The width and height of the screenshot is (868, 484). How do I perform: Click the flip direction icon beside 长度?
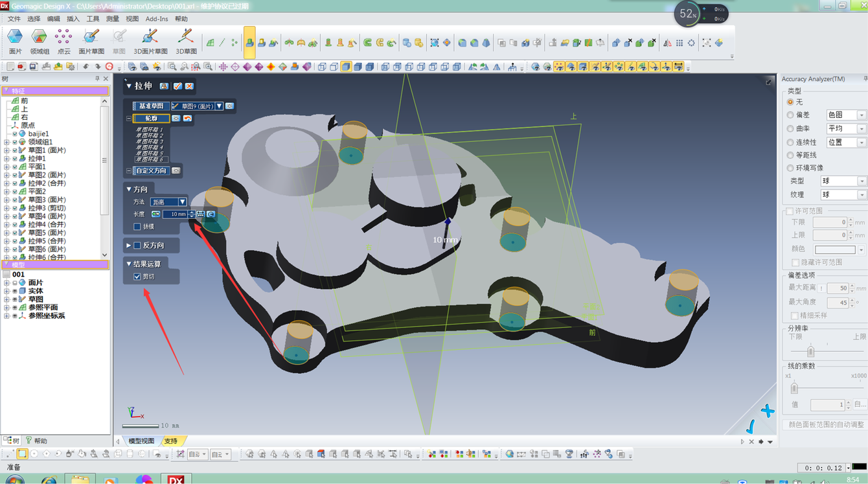click(x=155, y=214)
